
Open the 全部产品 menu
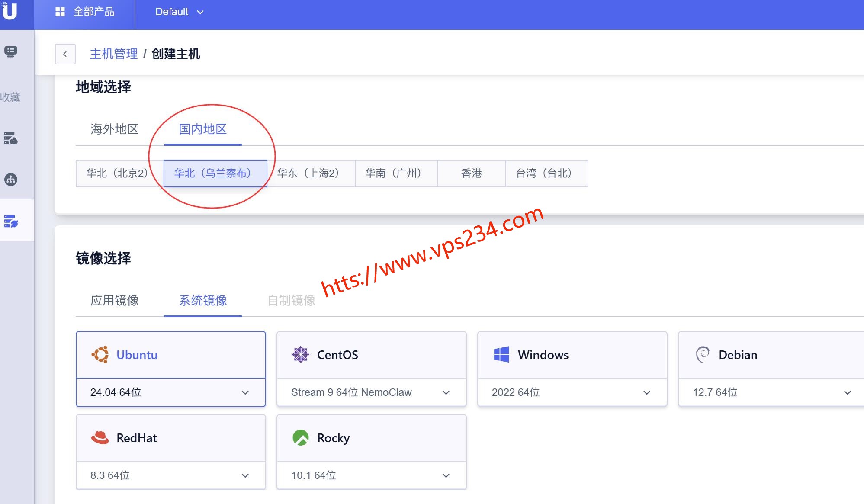click(85, 12)
